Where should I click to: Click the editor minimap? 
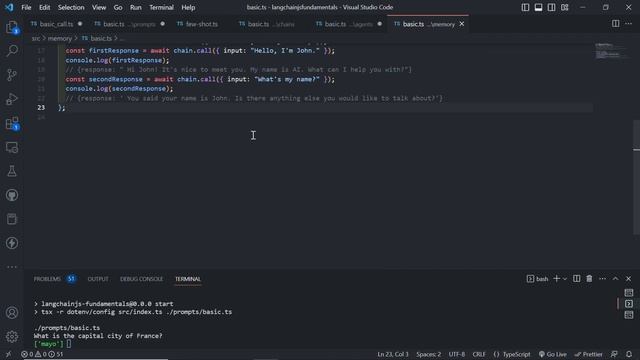coord(611,51)
